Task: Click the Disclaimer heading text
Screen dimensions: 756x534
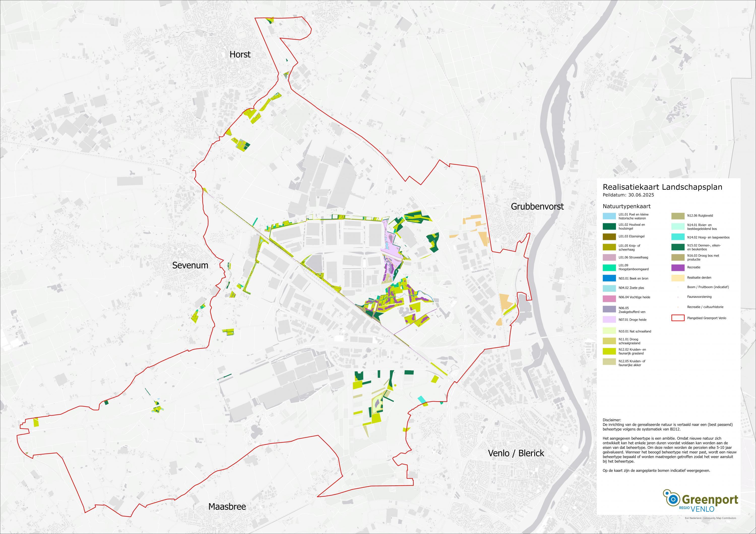Action: pos(612,420)
